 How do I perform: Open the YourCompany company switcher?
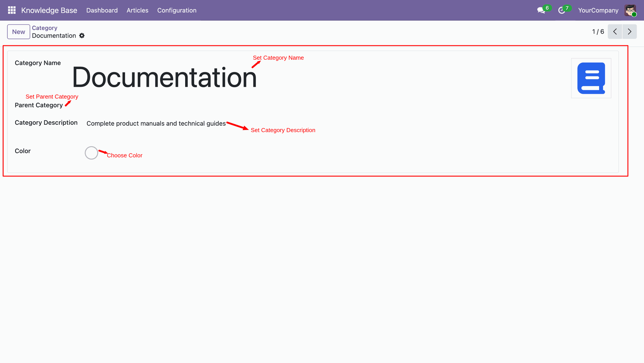point(598,10)
